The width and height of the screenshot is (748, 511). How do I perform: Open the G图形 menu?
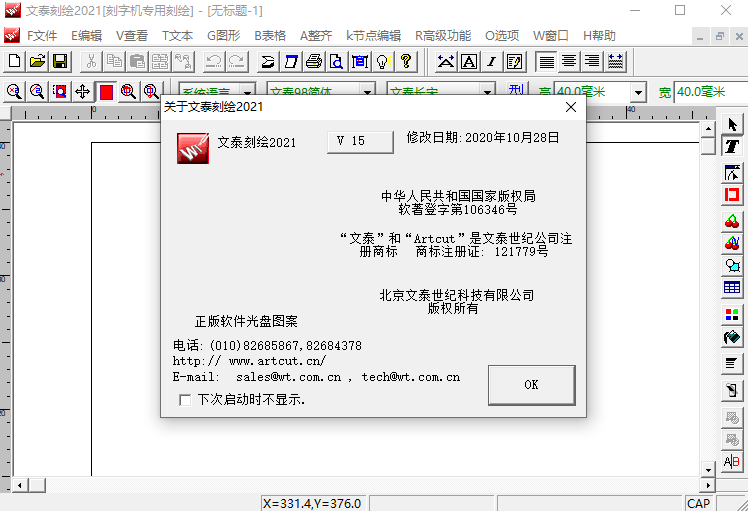[x=224, y=36]
